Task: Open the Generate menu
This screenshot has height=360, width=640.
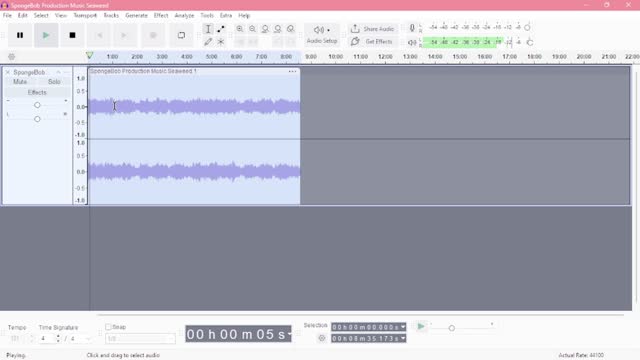Action: 136,16
